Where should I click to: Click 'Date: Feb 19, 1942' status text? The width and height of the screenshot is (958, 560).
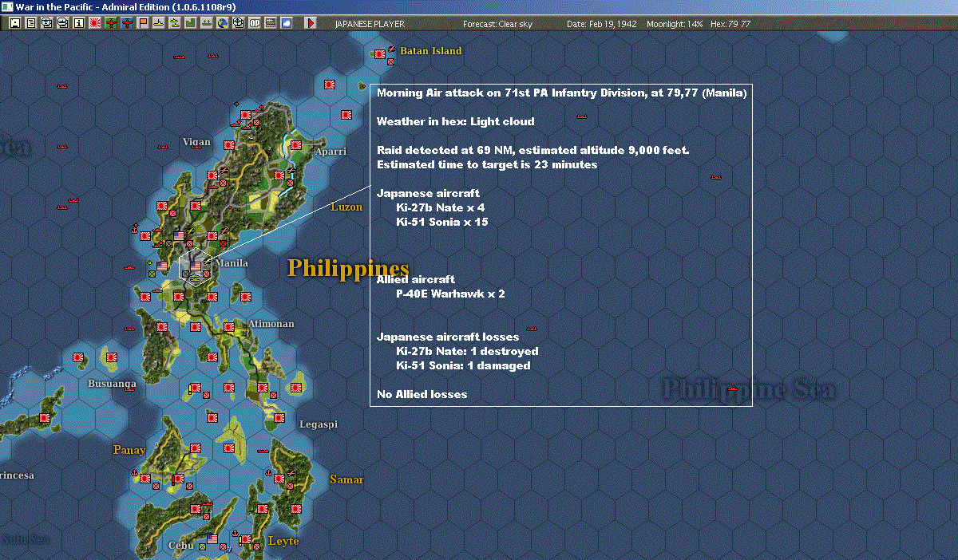pyautogui.click(x=601, y=24)
